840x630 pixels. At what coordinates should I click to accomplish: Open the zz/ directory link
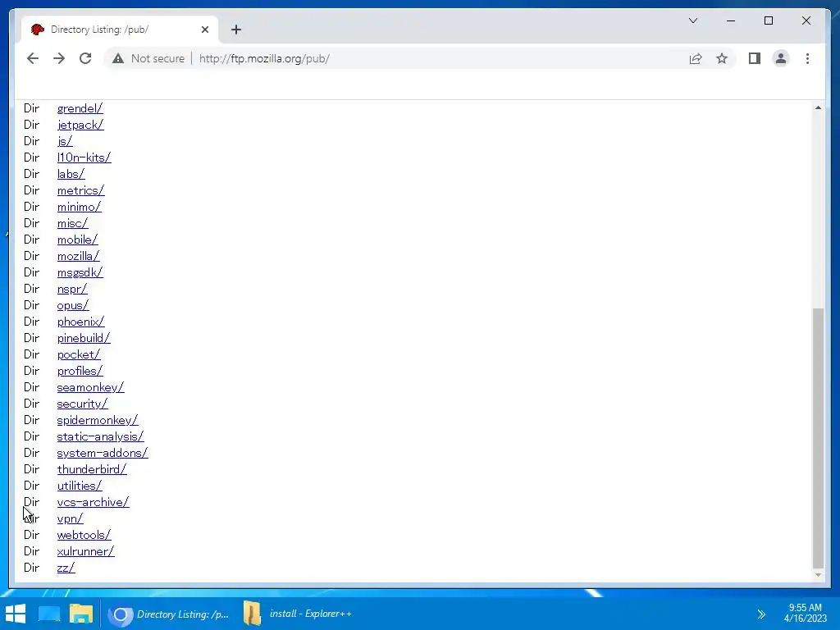[66, 568]
